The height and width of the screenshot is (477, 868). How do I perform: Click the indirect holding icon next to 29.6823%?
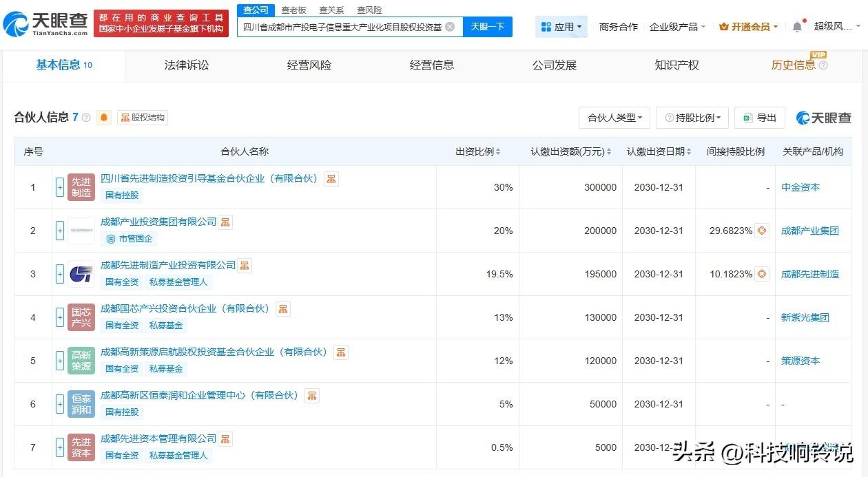point(762,231)
